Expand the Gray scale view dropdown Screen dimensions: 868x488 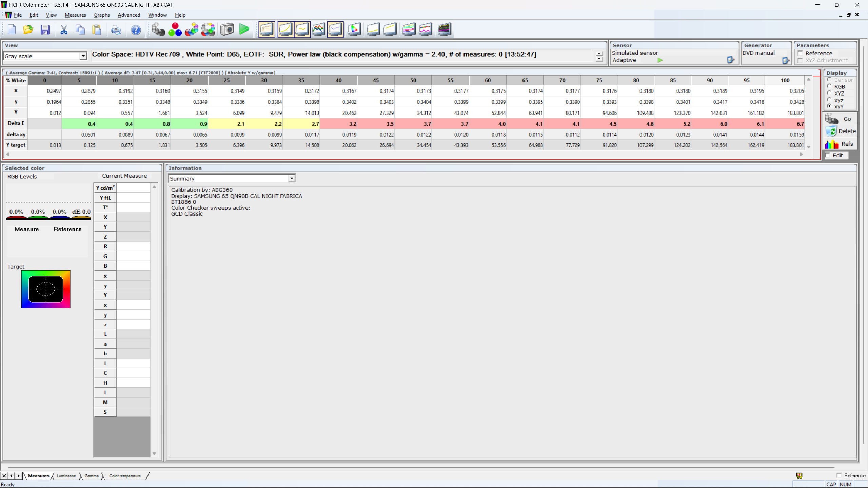[83, 56]
